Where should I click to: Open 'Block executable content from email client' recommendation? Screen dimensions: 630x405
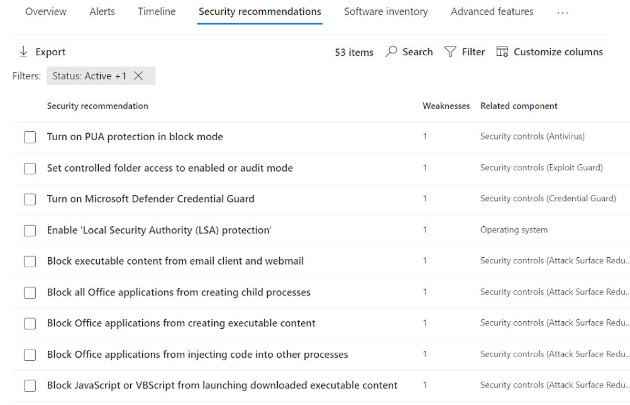point(175,261)
